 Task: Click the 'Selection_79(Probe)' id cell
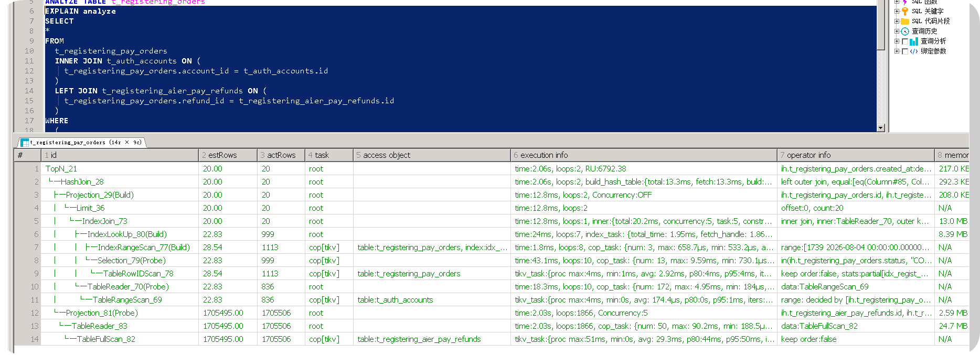click(120, 261)
